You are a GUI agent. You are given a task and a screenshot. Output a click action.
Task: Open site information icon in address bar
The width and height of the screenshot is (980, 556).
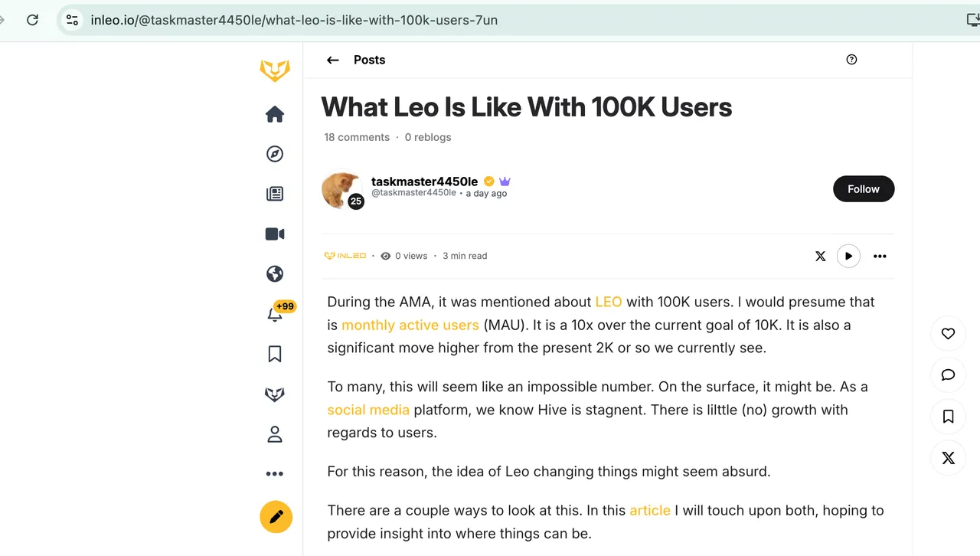coord(71,20)
